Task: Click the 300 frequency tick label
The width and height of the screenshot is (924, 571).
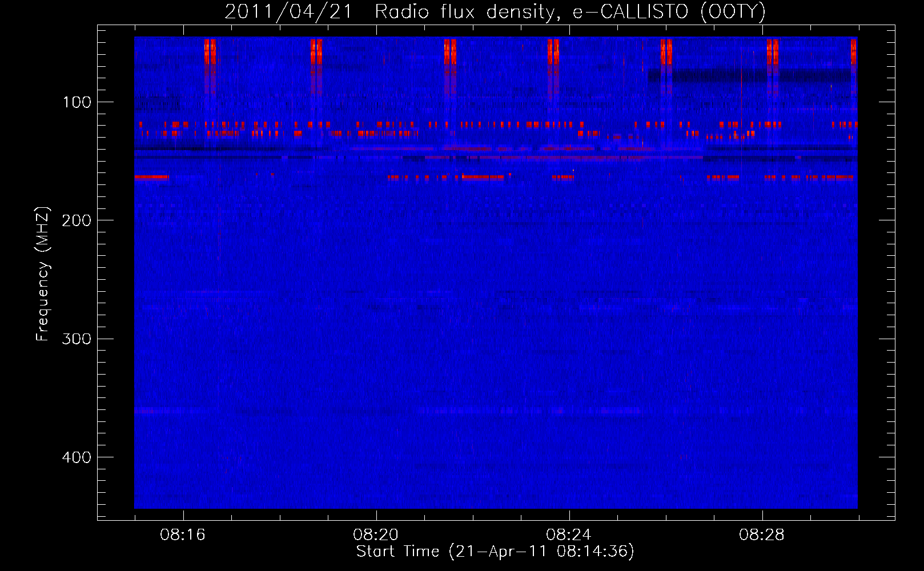Action: (77, 339)
